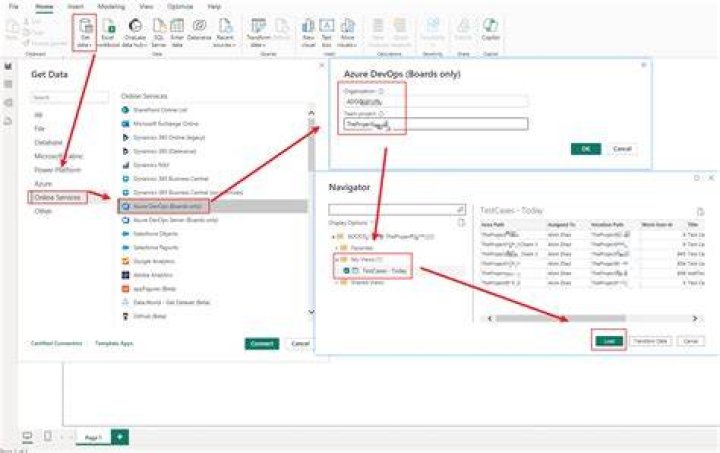Click OK in Azure DevOps dialog
Screen dimensions: 720x453
(586, 149)
